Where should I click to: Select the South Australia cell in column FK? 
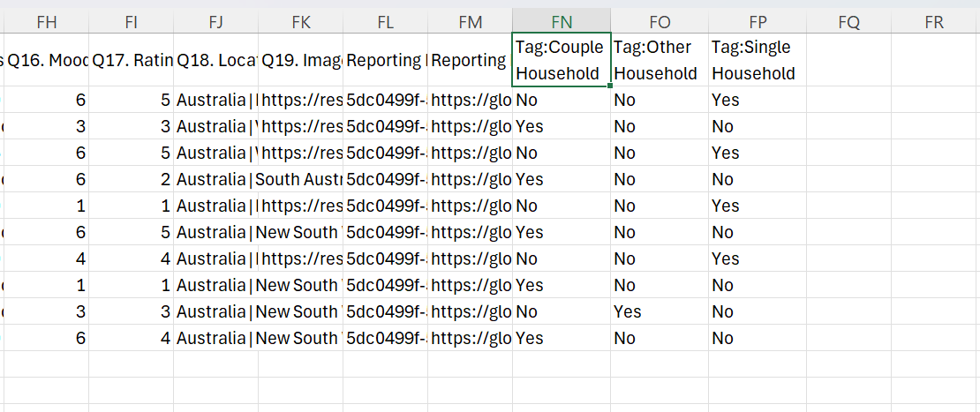pos(301,180)
